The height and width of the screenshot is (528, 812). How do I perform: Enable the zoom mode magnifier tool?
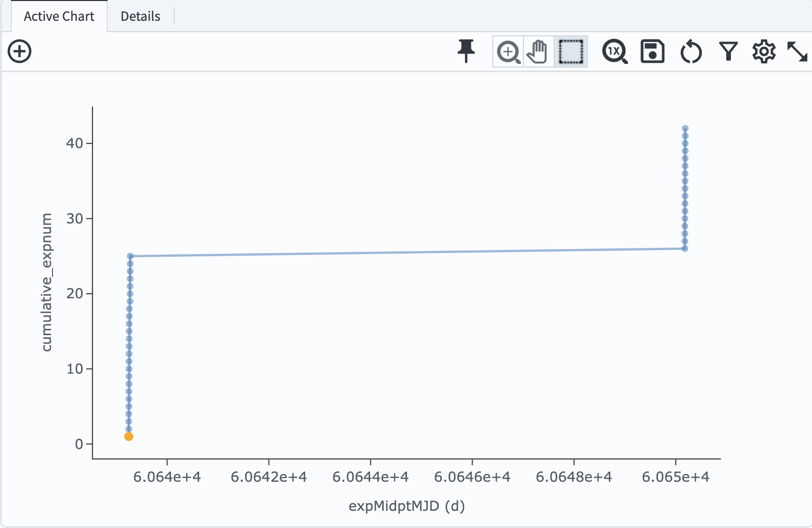tap(508, 51)
